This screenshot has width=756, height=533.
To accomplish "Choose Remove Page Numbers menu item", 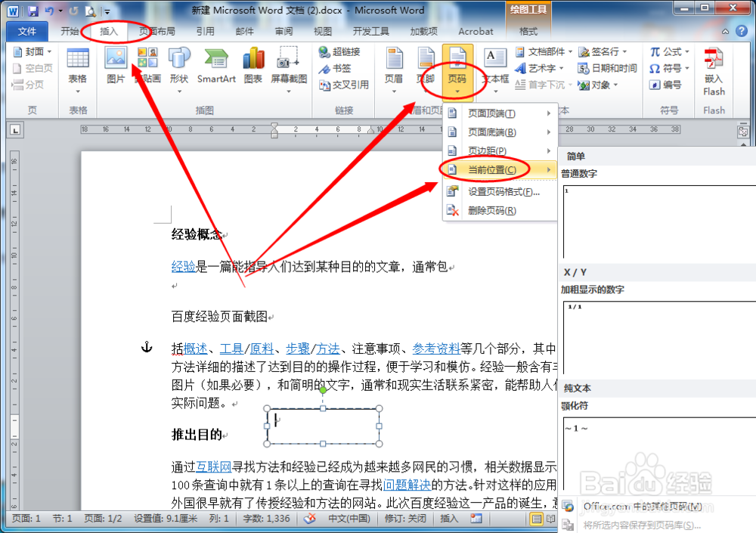I will point(500,211).
